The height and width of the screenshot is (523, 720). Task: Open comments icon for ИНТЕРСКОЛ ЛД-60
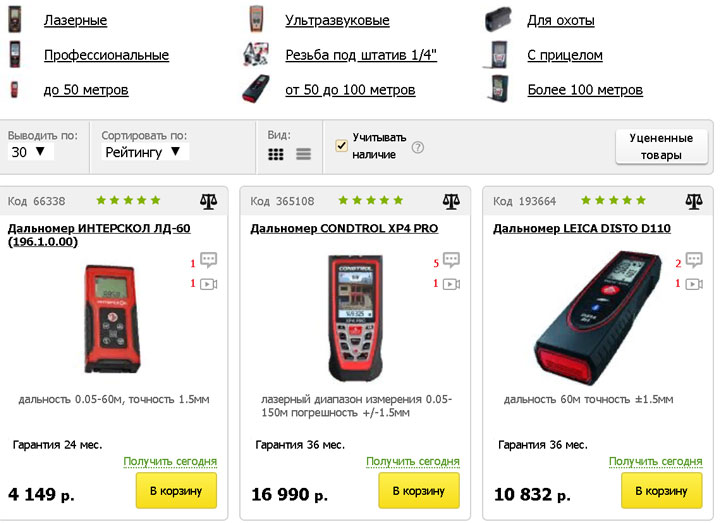tap(208, 260)
